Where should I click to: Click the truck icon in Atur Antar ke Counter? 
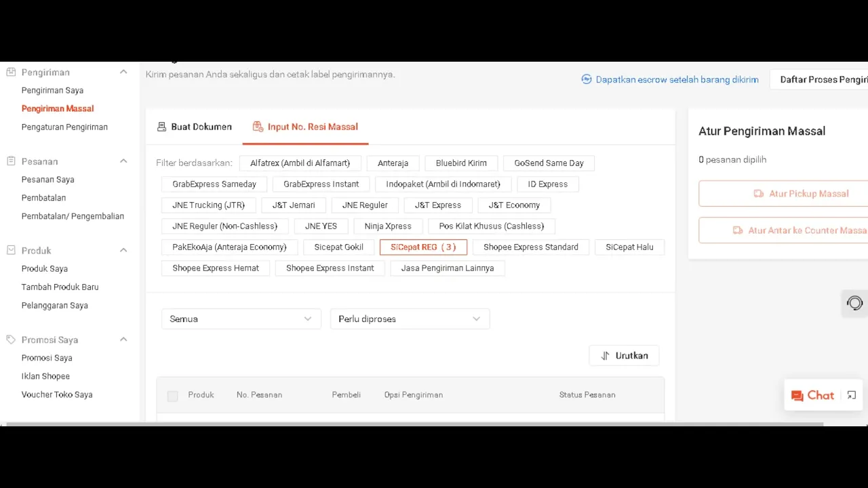(x=738, y=230)
